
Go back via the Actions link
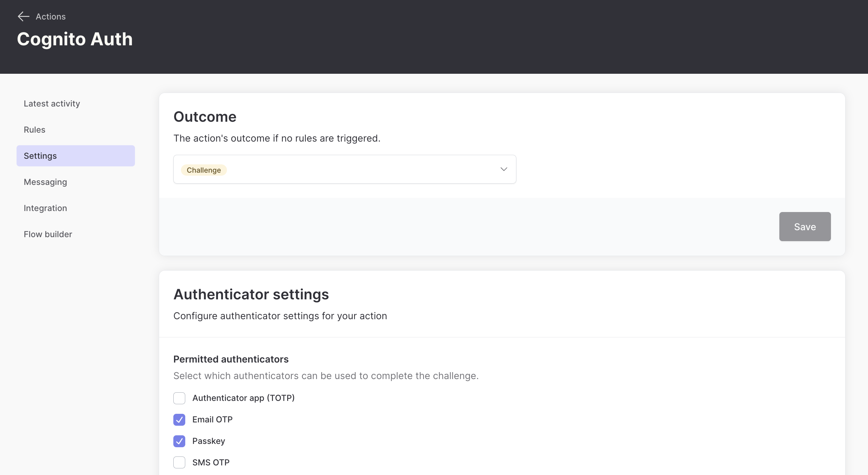coord(51,17)
